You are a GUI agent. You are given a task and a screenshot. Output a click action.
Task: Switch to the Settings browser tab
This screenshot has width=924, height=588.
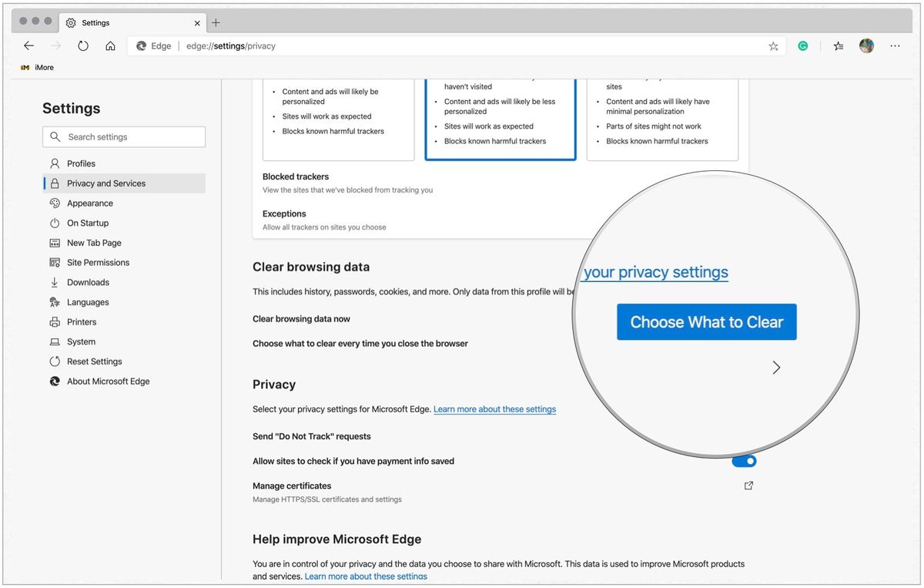click(x=96, y=22)
